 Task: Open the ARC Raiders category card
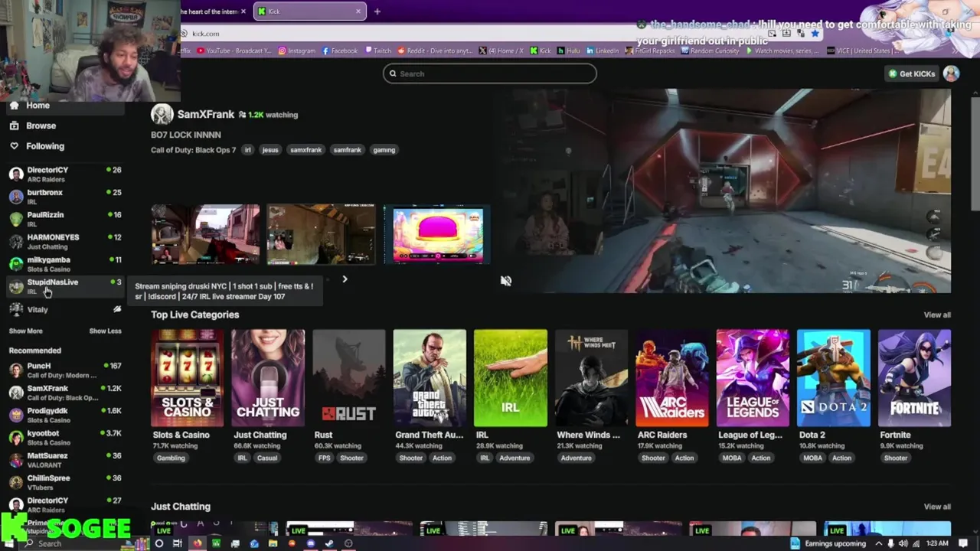point(671,378)
